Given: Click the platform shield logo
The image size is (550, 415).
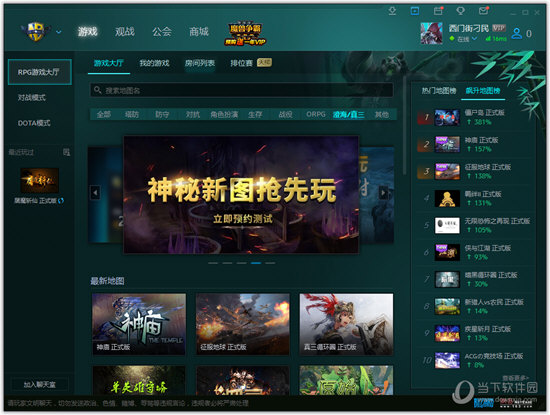Looking at the screenshot, I should 36,32.
